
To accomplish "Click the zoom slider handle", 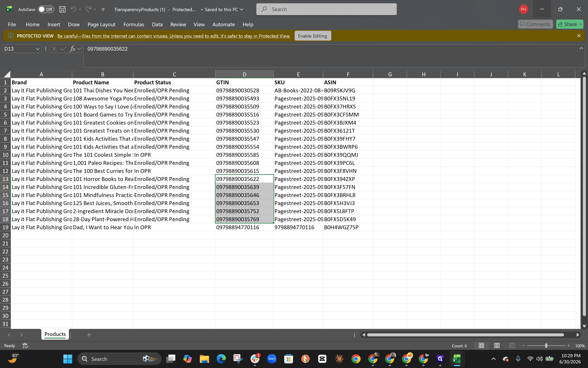I will pyautogui.click(x=546, y=346).
